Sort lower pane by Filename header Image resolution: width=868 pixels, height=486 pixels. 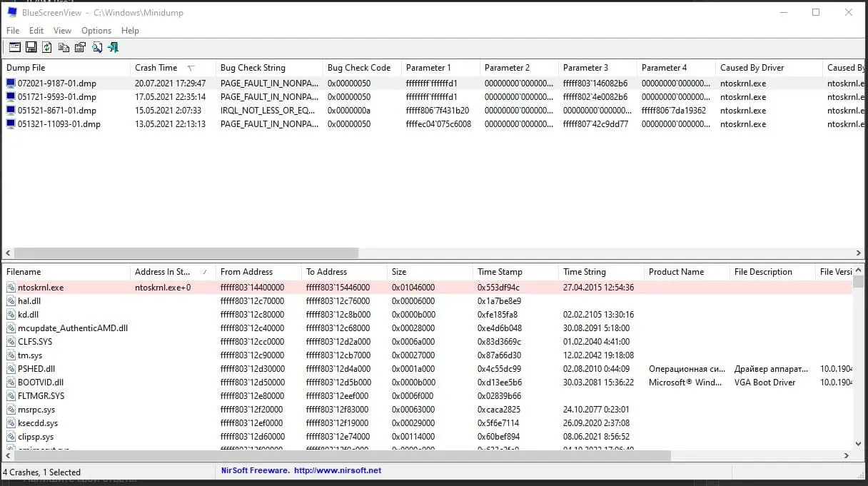(x=66, y=272)
